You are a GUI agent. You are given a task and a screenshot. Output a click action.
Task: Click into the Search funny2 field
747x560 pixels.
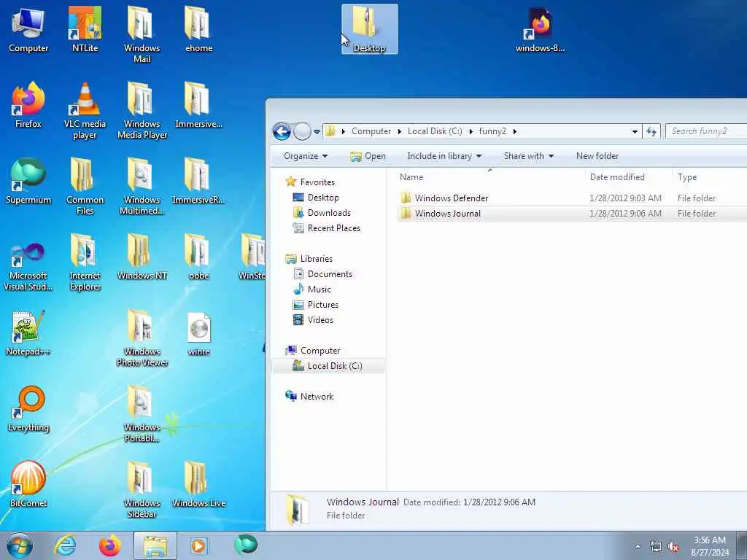(706, 131)
